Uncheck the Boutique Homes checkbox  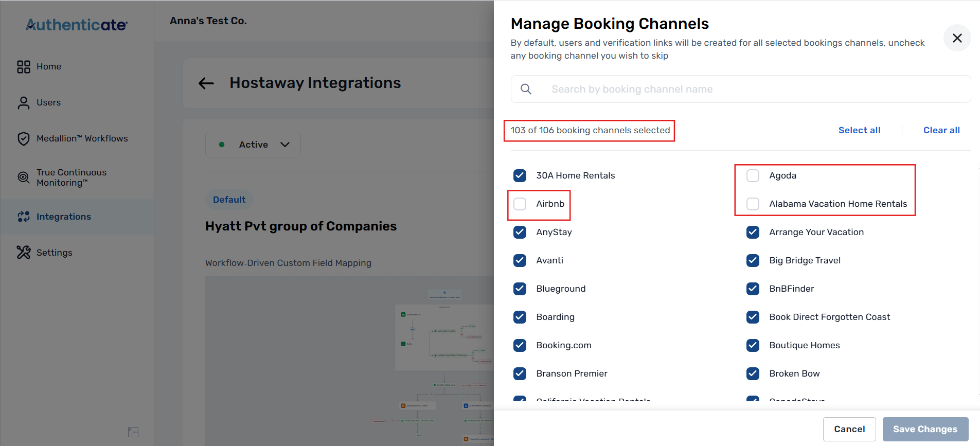click(753, 345)
